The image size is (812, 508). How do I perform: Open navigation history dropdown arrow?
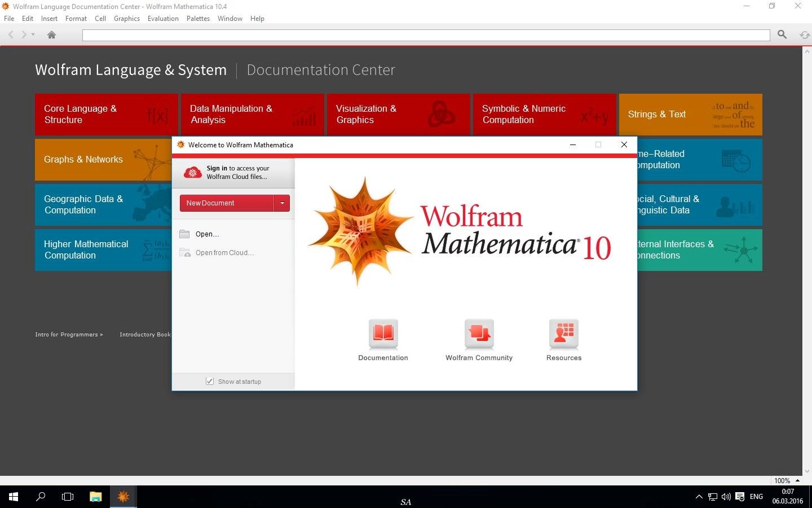pos(33,35)
